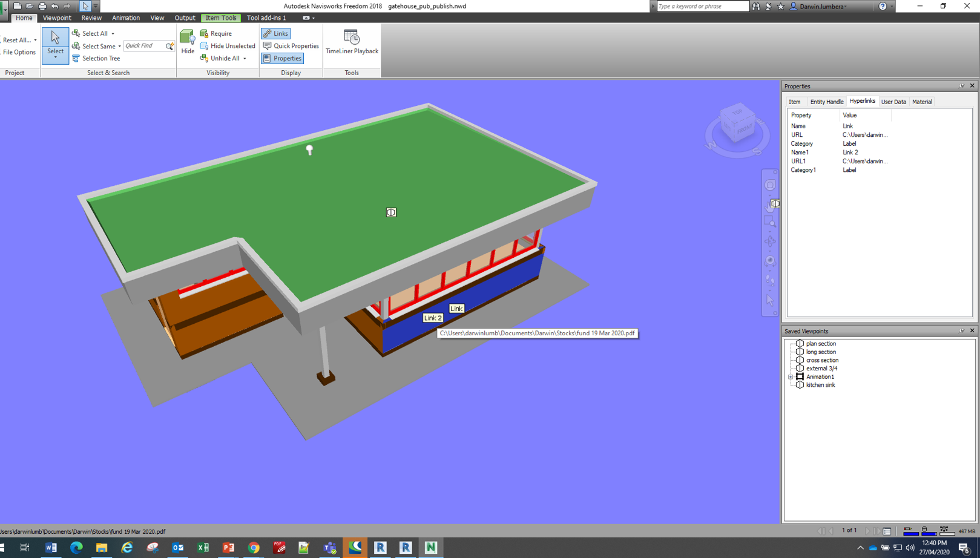
Task: Click the 'cross section' saved viewpoint
Action: [822, 360]
